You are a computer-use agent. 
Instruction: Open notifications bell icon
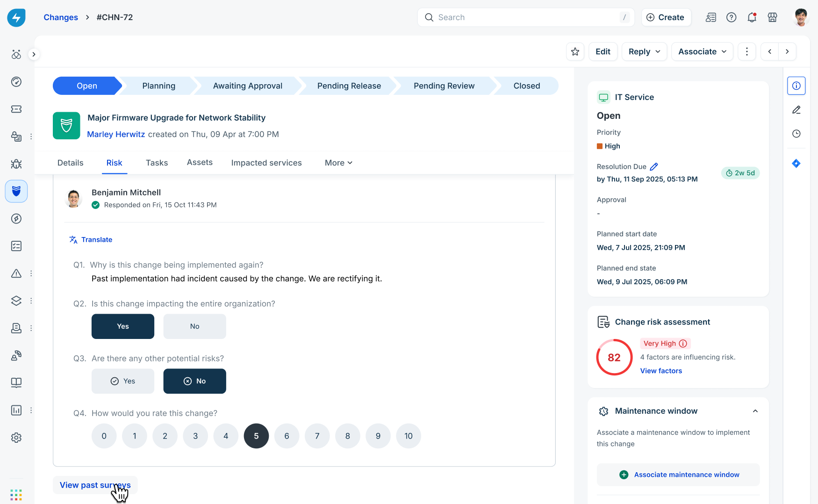[752, 17]
